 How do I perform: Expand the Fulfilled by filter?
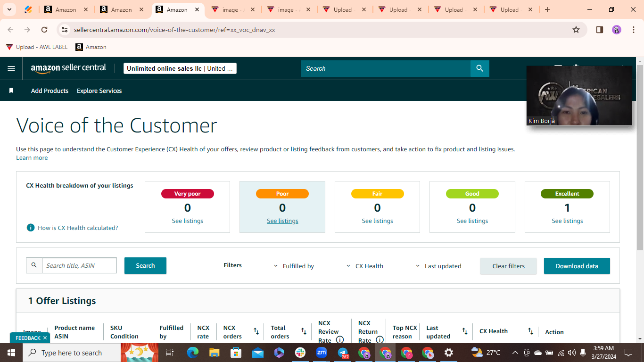point(294,266)
